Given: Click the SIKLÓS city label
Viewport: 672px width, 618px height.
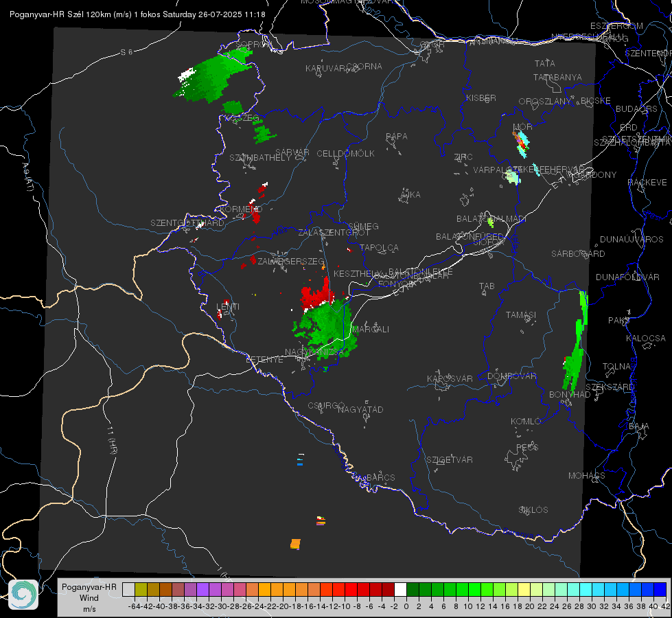Looking at the screenshot, I should 533,510.
